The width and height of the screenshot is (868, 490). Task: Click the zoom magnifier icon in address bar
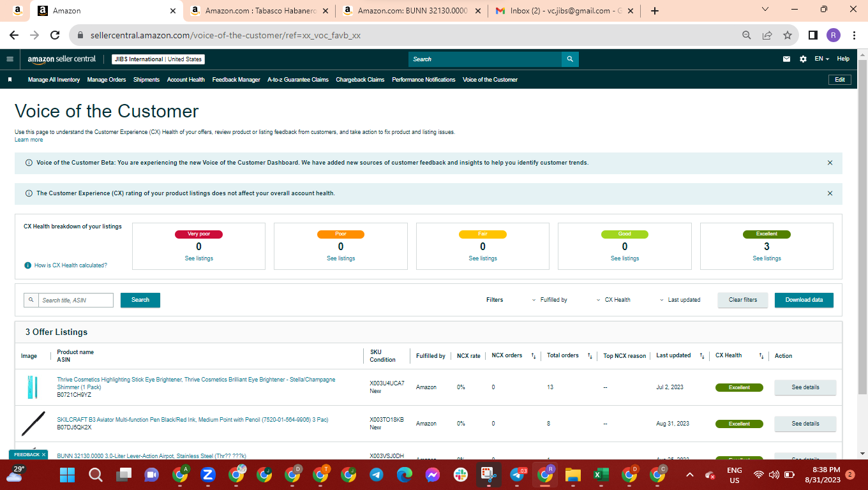[746, 35]
